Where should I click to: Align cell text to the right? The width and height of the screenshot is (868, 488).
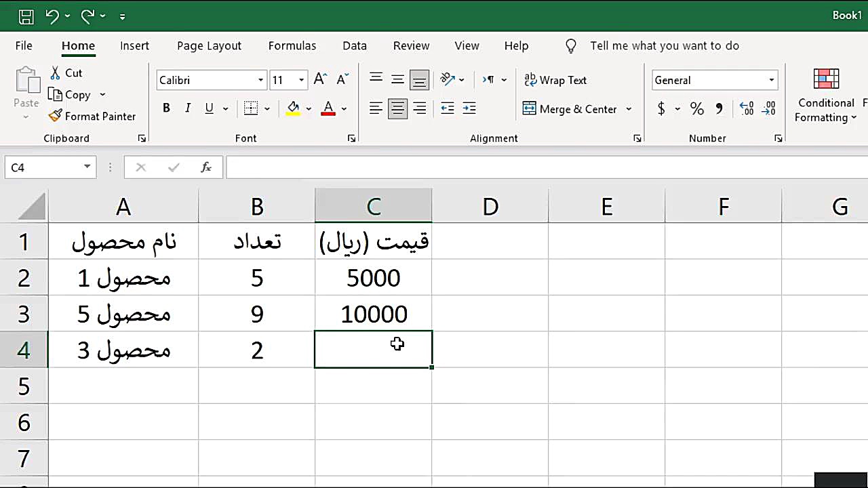[420, 108]
